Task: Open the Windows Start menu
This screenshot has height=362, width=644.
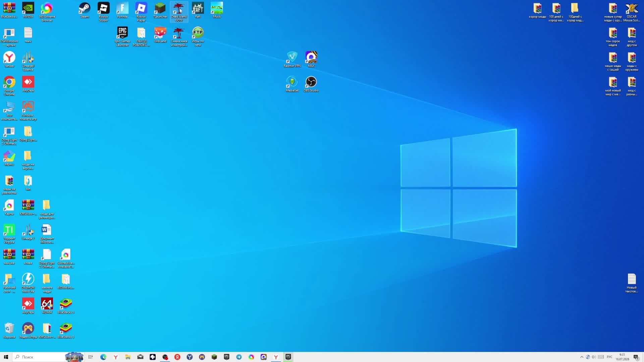Action: 6,357
